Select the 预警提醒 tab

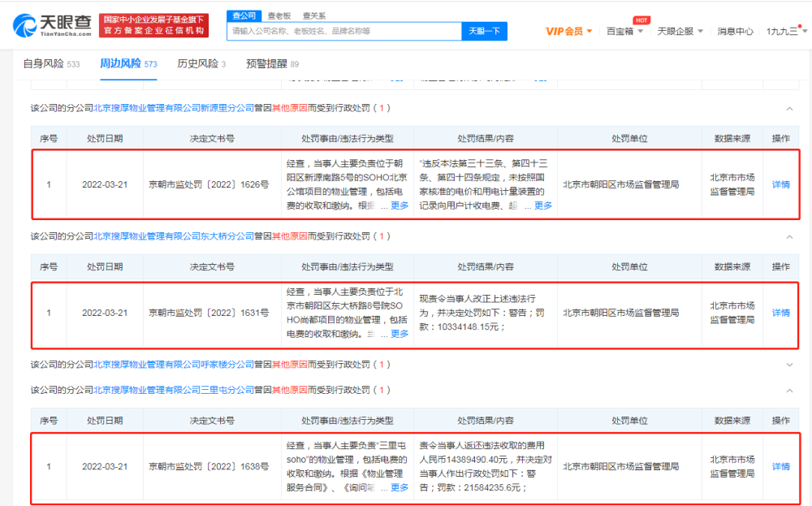pyautogui.click(x=272, y=63)
